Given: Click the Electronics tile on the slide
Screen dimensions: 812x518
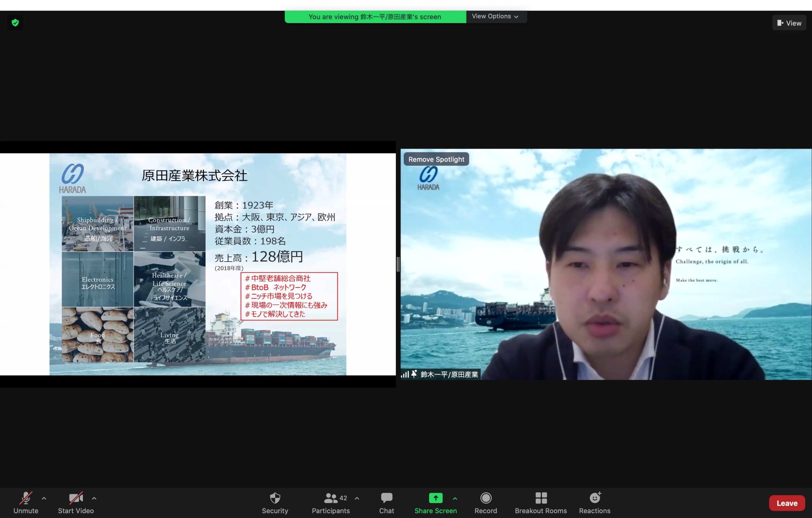Looking at the screenshot, I should click(97, 279).
